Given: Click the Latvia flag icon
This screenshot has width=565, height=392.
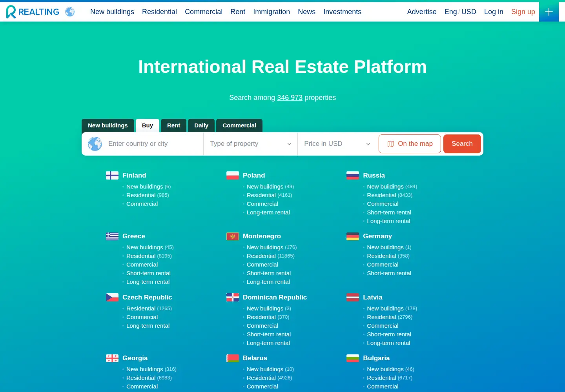Looking at the screenshot, I should pos(353,297).
